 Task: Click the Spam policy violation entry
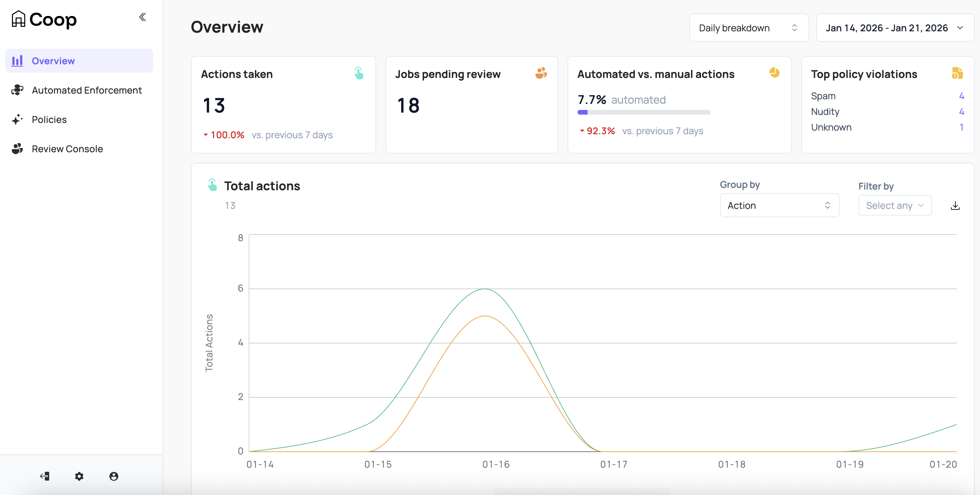823,96
